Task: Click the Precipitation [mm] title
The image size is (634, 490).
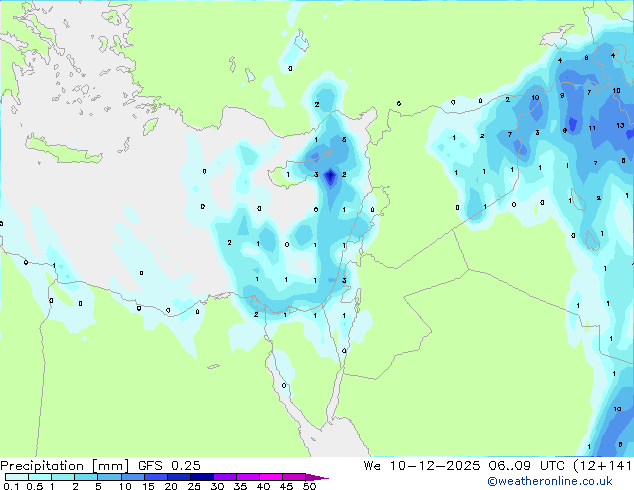Action: (x=65, y=466)
